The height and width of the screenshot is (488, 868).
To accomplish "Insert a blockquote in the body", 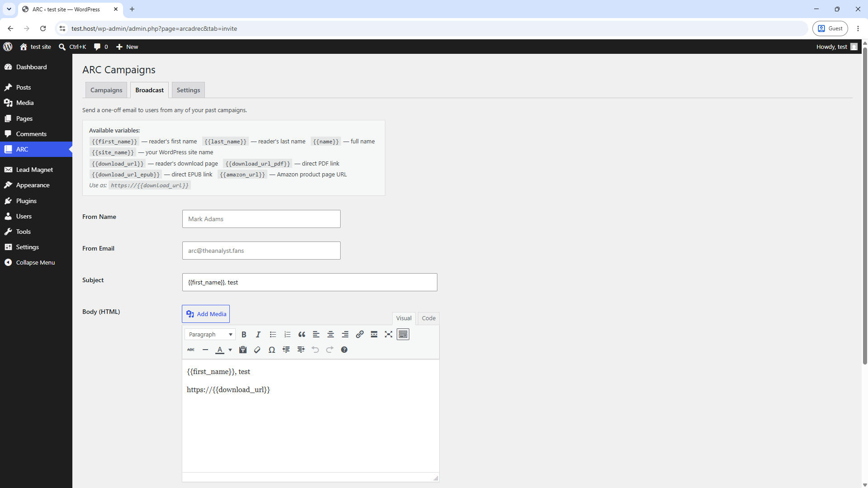I will [302, 335].
